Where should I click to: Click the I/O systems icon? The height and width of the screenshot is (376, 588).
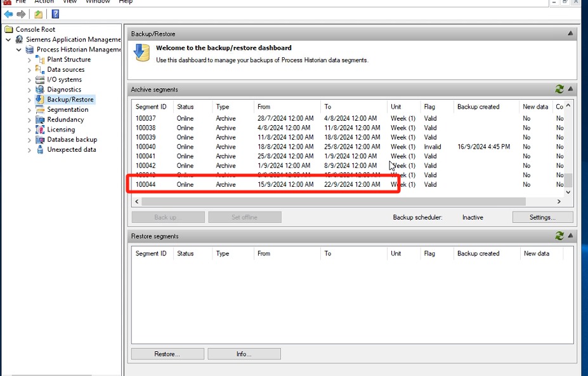(x=40, y=79)
